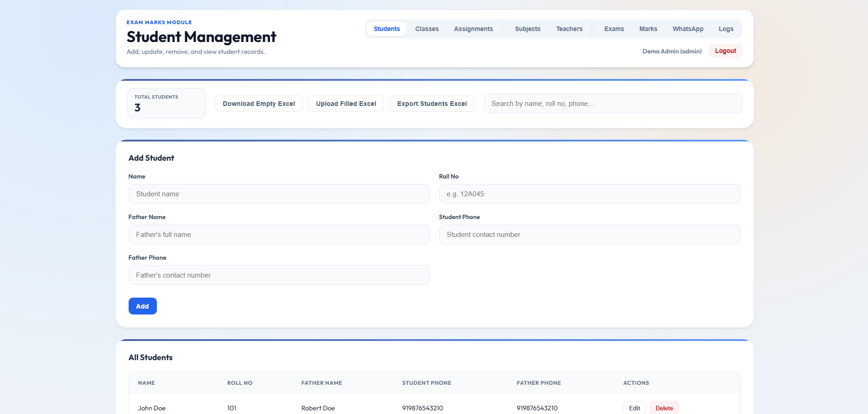Screen dimensions: 868x414
Task: Click the Roll No input field
Action: click(x=590, y=194)
